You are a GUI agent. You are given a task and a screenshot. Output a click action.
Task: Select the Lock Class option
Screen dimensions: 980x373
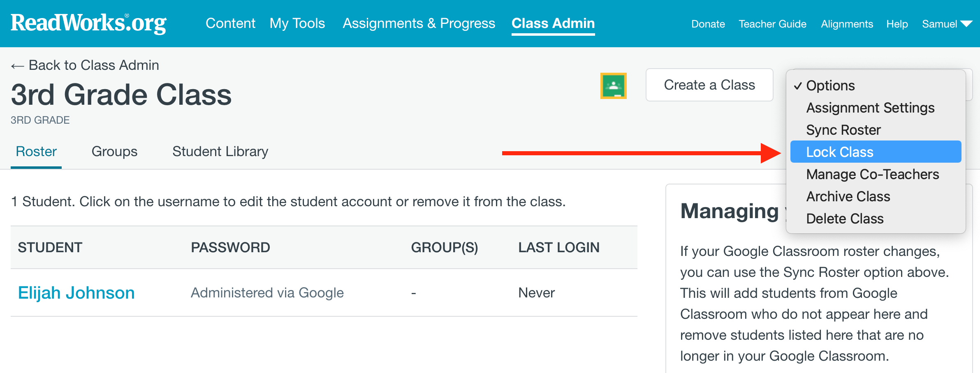click(x=876, y=152)
